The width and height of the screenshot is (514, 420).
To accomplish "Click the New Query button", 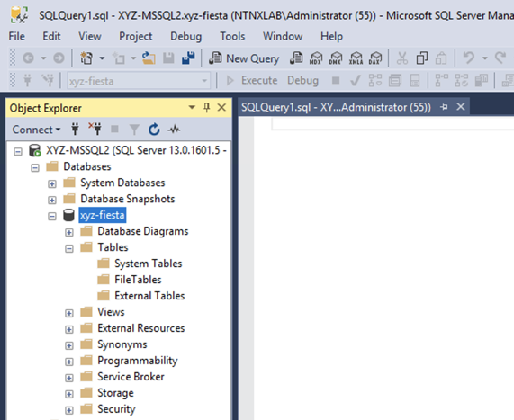I will (x=244, y=58).
